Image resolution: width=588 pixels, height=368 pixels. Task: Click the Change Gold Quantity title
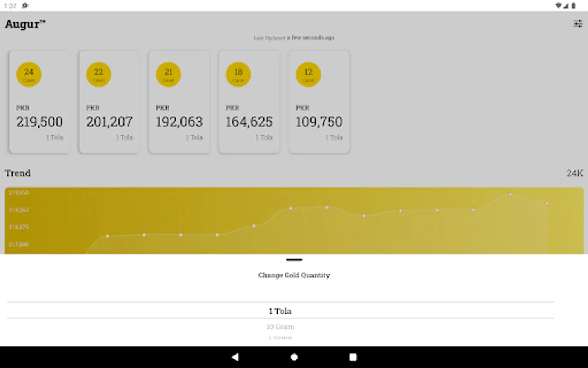[x=294, y=275]
